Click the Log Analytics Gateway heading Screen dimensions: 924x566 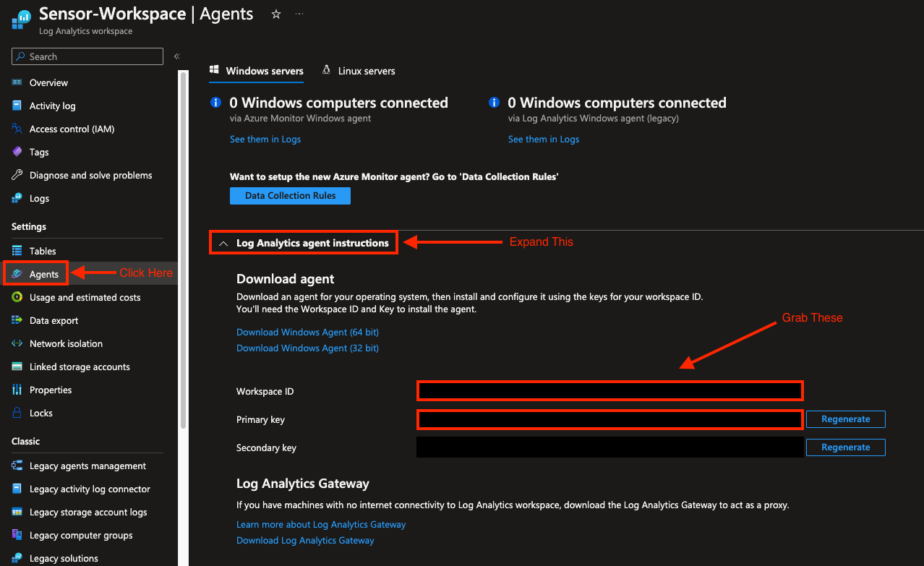click(303, 484)
